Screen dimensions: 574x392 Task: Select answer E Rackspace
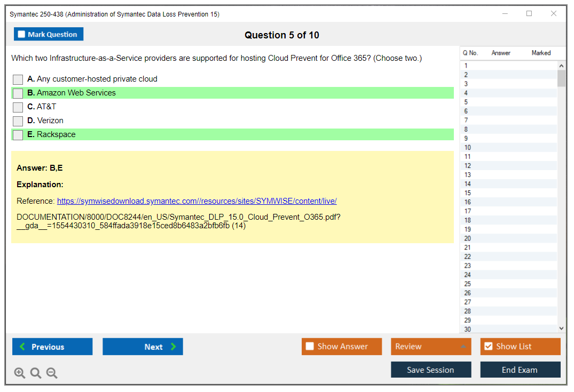pyautogui.click(x=18, y=135)
